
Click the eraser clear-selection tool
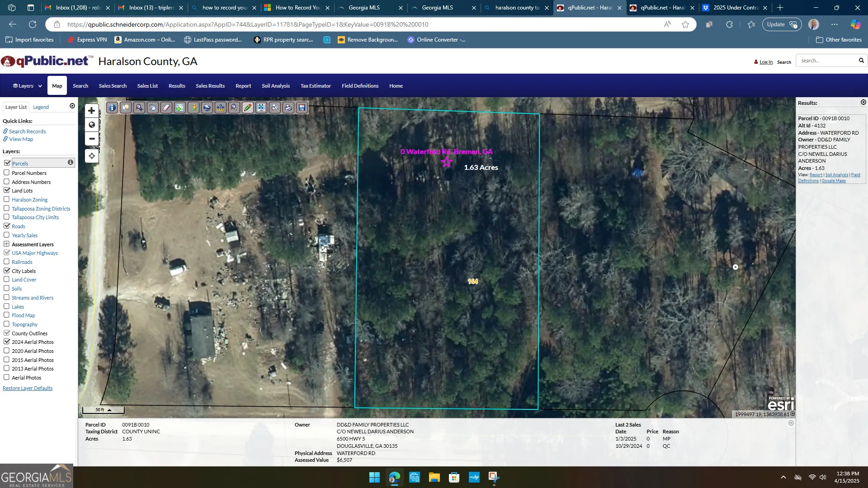166,108
